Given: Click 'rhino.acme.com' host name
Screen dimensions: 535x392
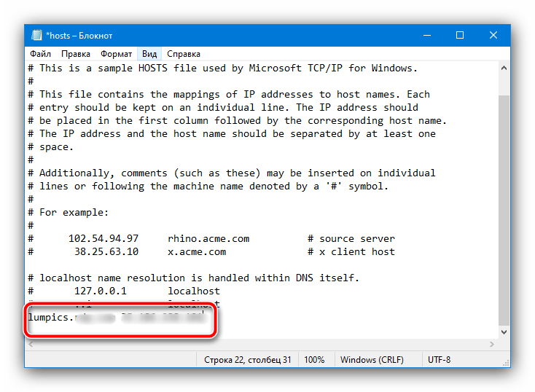Looking at the screenshot, I should click(208, 238).
